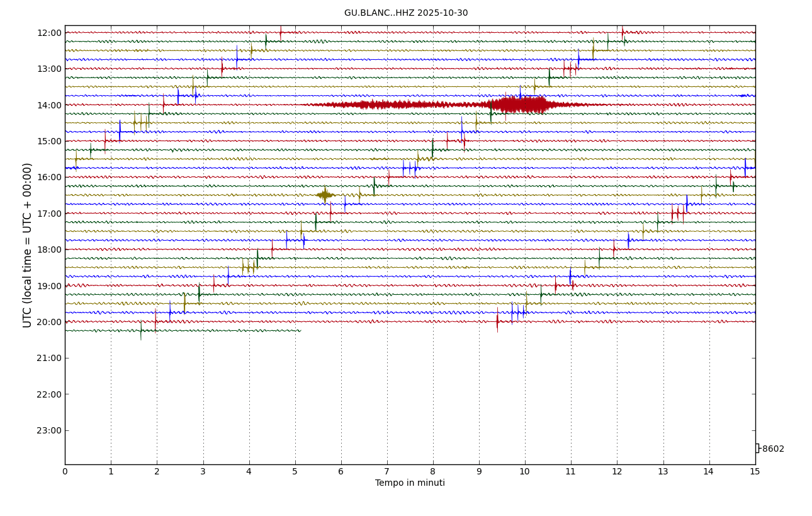This screenshot has width=812, height=516.
Task: Click the 8 minute tick label
Action: [433, 472]
